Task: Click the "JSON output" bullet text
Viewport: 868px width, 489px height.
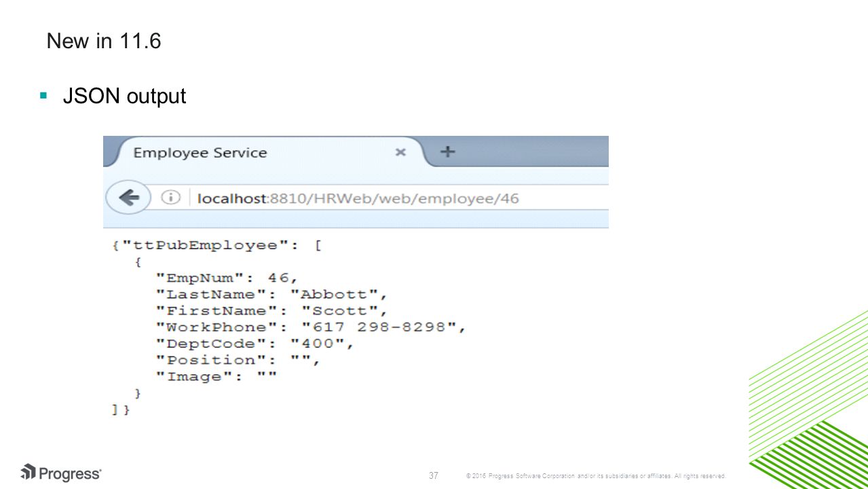Action: [124, 96]
